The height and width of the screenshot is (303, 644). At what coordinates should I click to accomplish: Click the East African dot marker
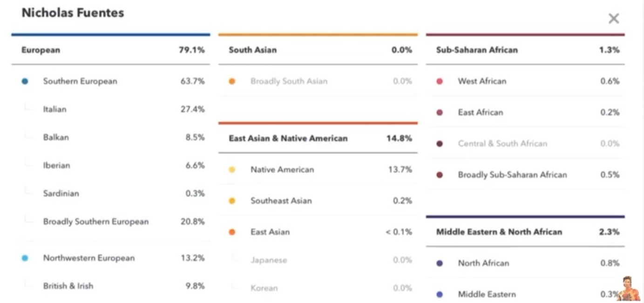(x=440, y=113)
